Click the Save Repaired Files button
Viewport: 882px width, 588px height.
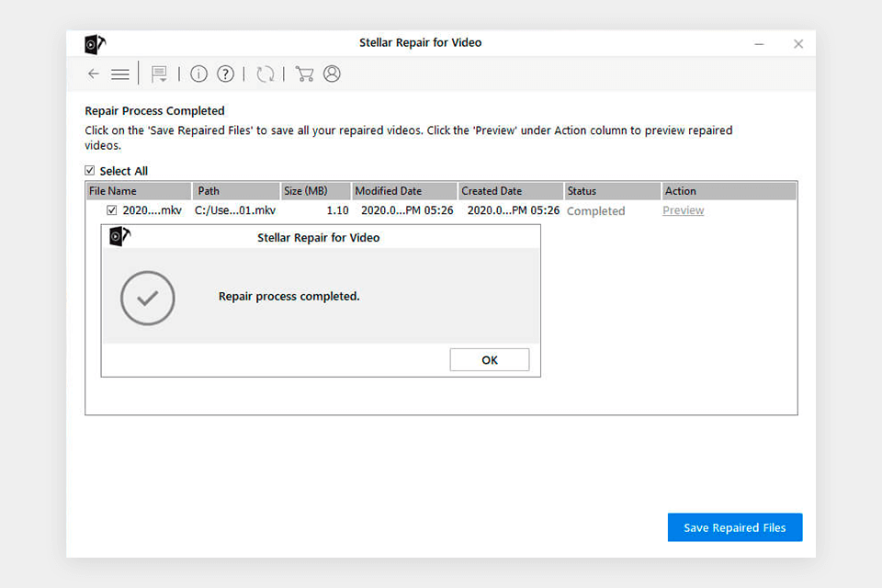pyautogui.click(x=734, y=526)
